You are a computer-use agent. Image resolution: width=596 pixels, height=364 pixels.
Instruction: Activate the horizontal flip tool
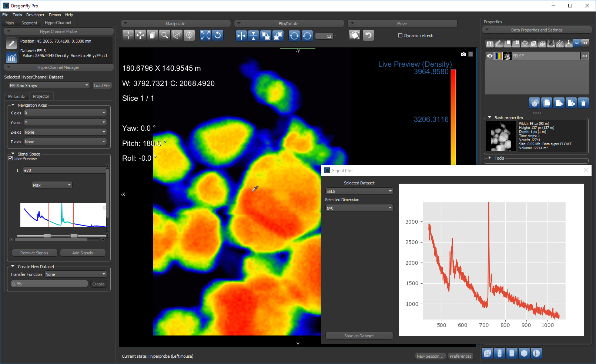click(x=241, y=36)
